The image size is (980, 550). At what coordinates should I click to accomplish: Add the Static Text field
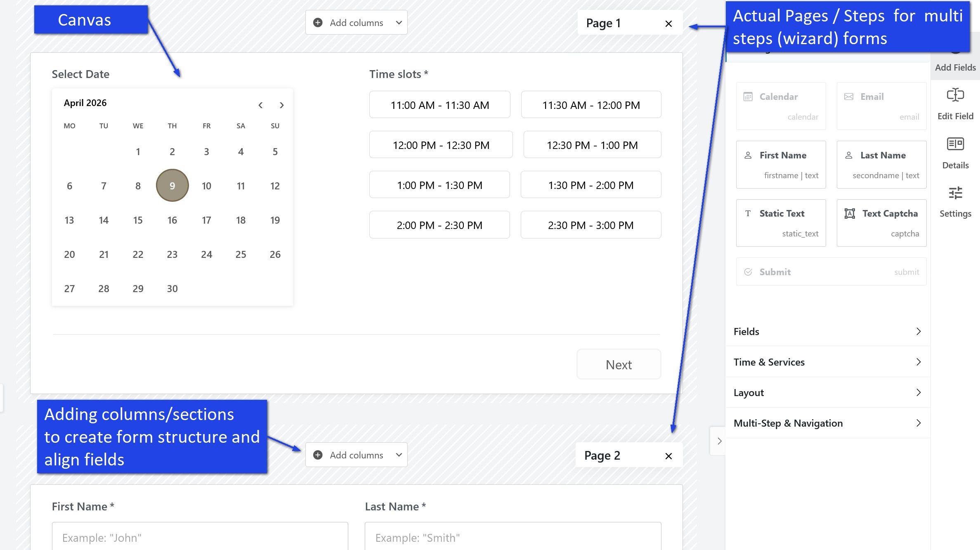[781, 223]
